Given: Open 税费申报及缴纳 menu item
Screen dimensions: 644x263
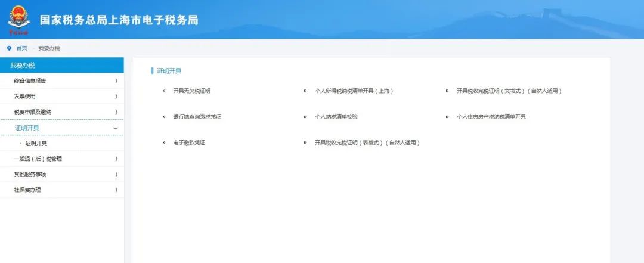Looking at the screenshot, I should (x=61, y=112).
